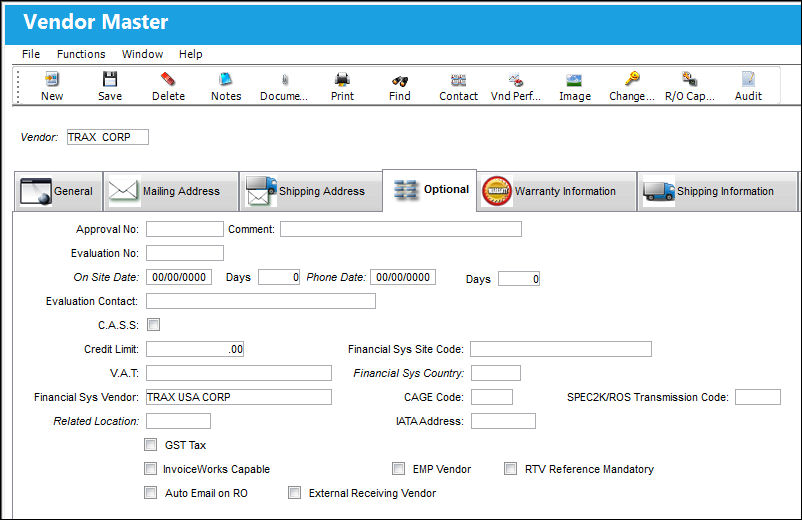Image resolution: width=802 pixels, height=520 pixels.
Task: Click the toolbar drag handle dots
Action: click(18, 86)
